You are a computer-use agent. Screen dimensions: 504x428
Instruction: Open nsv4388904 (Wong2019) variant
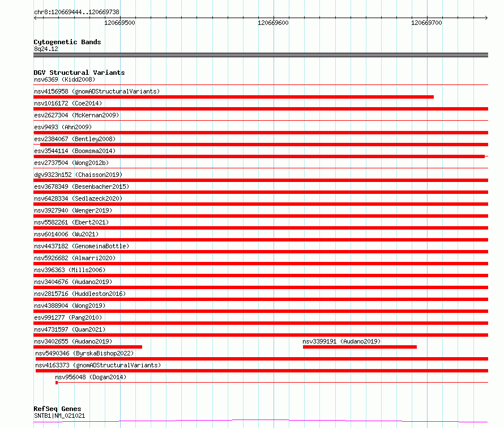70,306
